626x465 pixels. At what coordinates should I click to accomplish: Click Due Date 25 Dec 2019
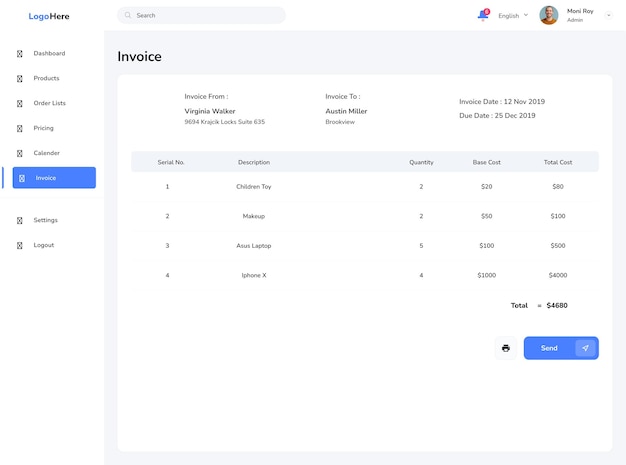point(497,115)
